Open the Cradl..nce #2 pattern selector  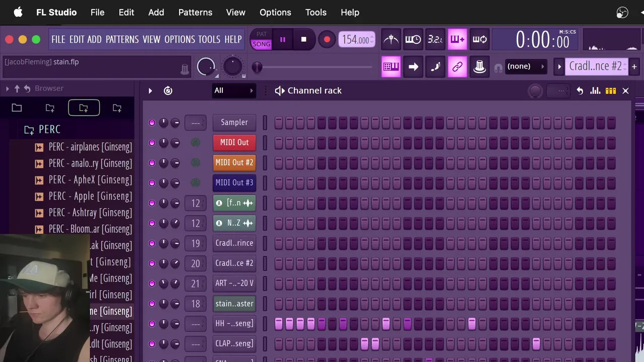tap(596, 66)
